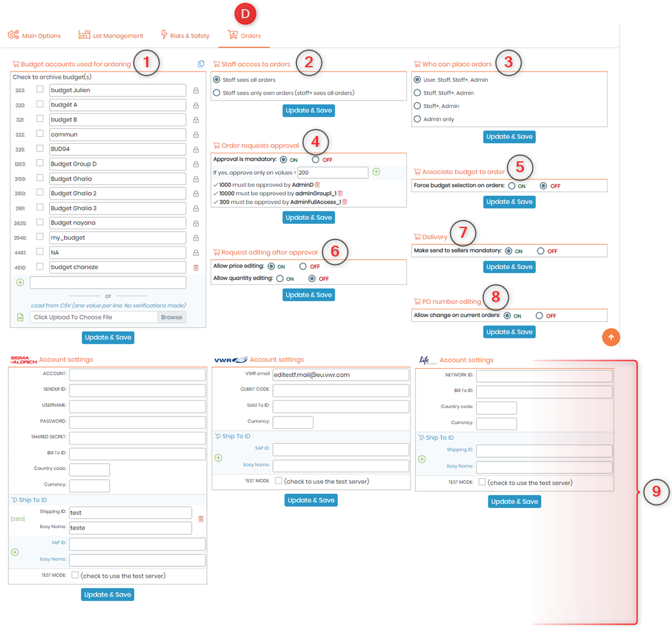The height and width of the screenshot is (627, 672).
Task: Check archive box for budget chaneze
Action: 40,266
